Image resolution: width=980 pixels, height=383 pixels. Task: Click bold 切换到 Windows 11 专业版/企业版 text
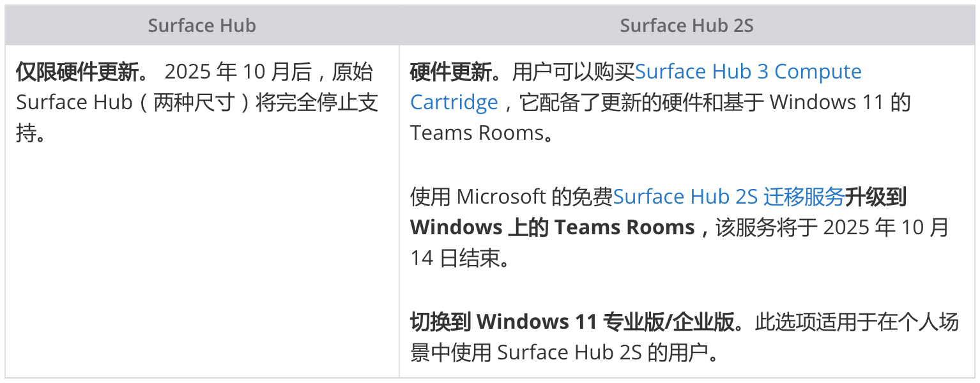coord(572,322)
